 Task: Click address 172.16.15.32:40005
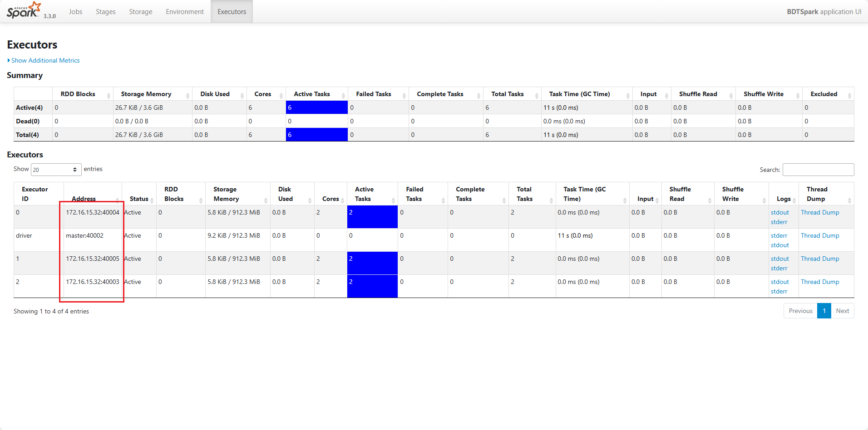(x=93, y=259)
